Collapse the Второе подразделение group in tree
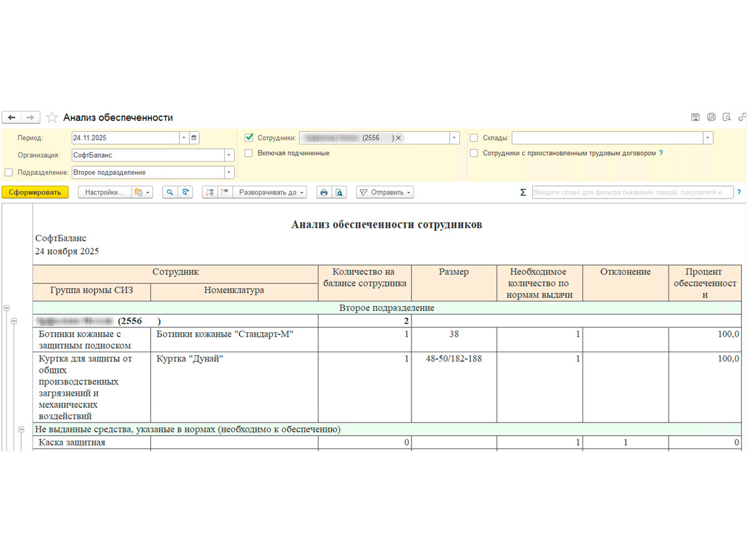Image resolution: width=747 pixels, height=560 pixels. [7, 307]
